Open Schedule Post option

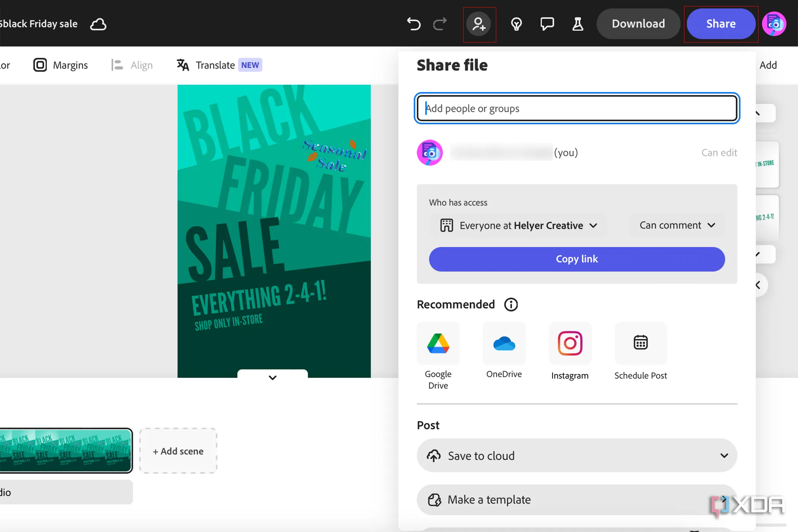[640, 343]
